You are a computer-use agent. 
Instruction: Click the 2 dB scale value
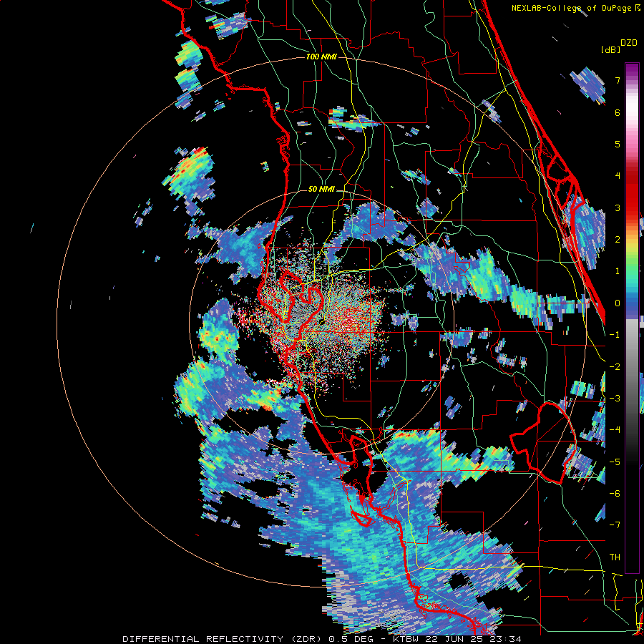(x=618, y=240)
